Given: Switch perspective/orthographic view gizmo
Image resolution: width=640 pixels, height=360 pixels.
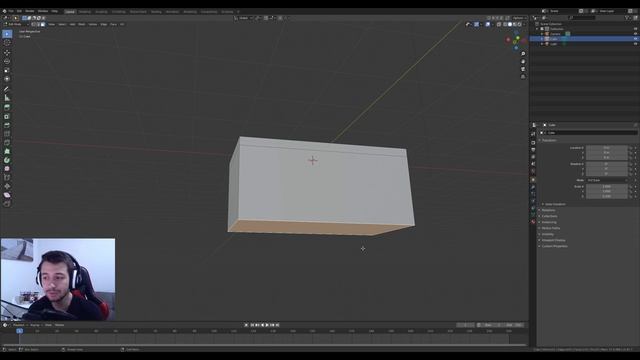Looking at the screenshot, I should tap(523, 77).
